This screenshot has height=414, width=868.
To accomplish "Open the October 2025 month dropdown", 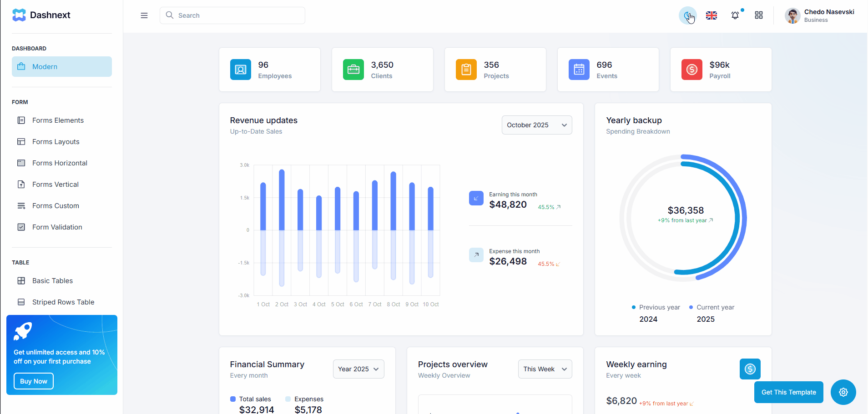I will pyautogui.click(x=537, y=125).
